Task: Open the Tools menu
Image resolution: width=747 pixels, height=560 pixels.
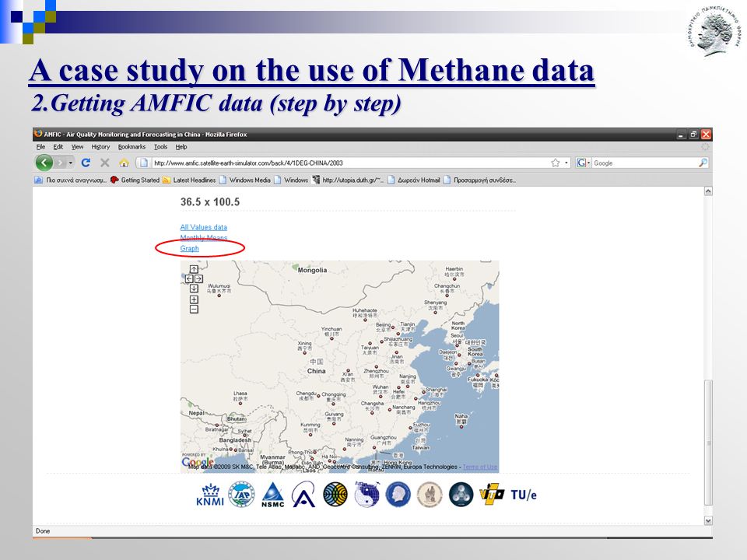Action: pyautogui.click(x=160, y=147)
